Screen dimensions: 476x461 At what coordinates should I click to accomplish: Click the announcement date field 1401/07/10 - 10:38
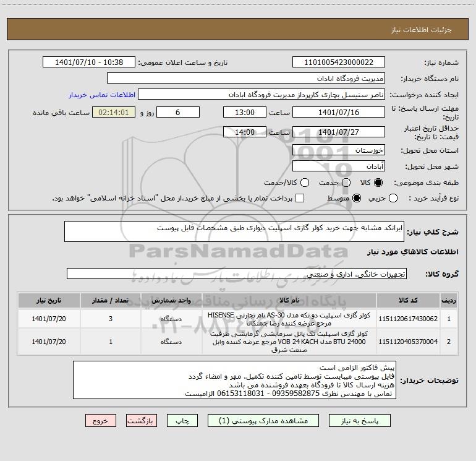tap(89, 62)
